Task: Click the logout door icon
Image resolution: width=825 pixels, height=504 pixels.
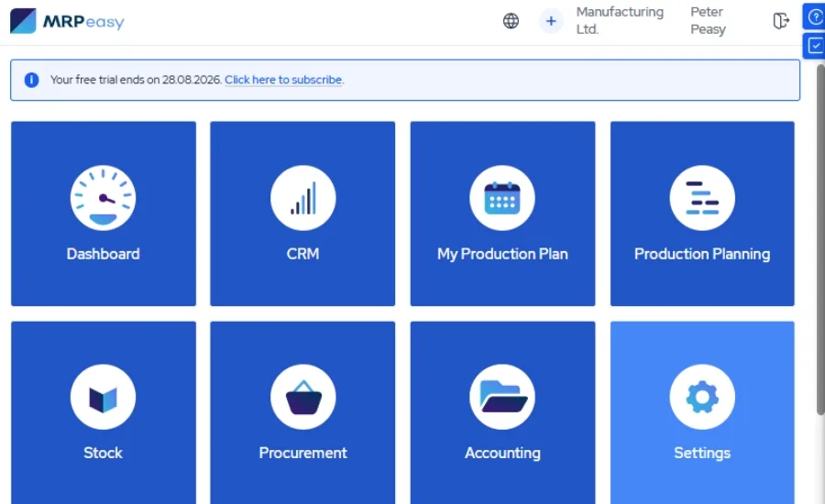Action: point(781,21)
